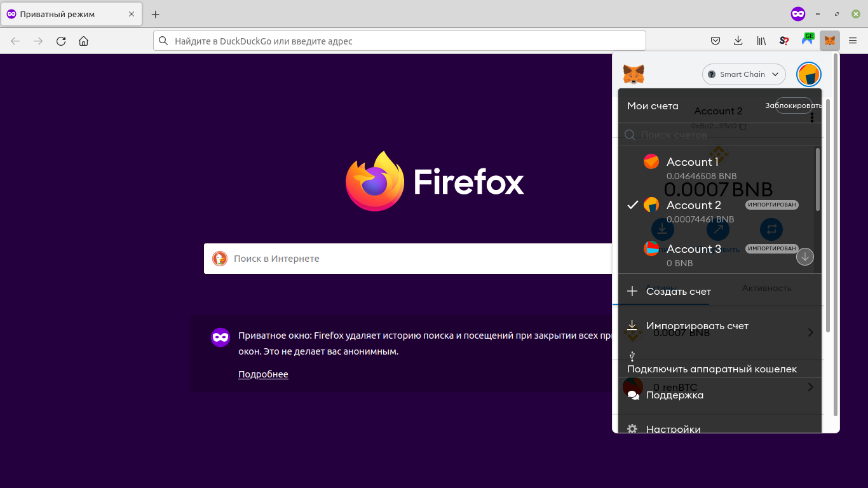Click the 0.04646508 BNB balance text
The height and width of the screenshot is (488, 868).
pos(702,176)
